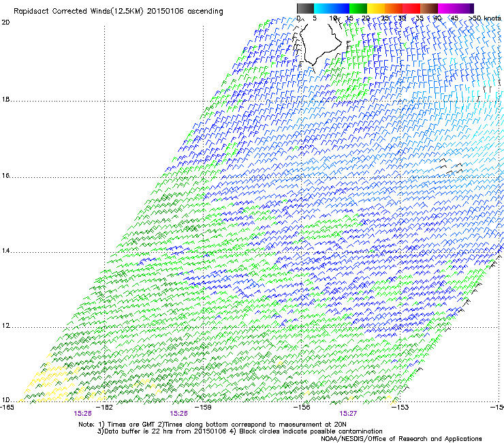Click the latitude label "18" on left axis
504x443 pixels.
coord(5,100)
